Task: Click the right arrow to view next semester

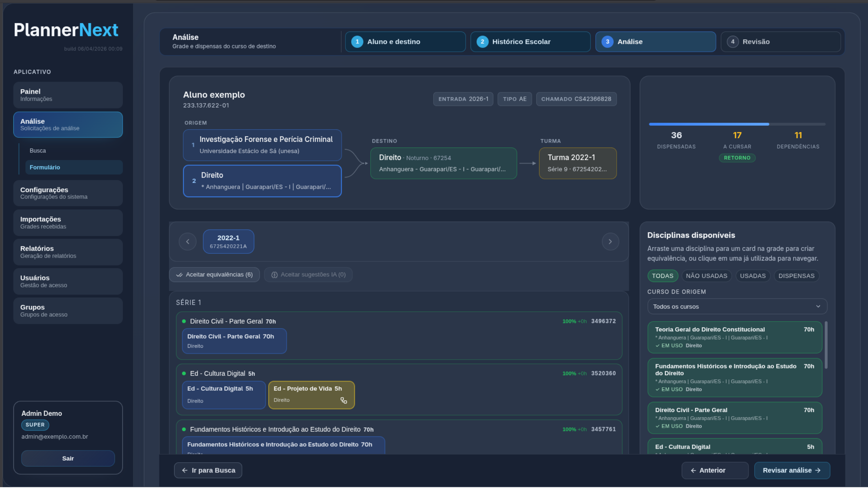Action: click(x=610, y=241)
